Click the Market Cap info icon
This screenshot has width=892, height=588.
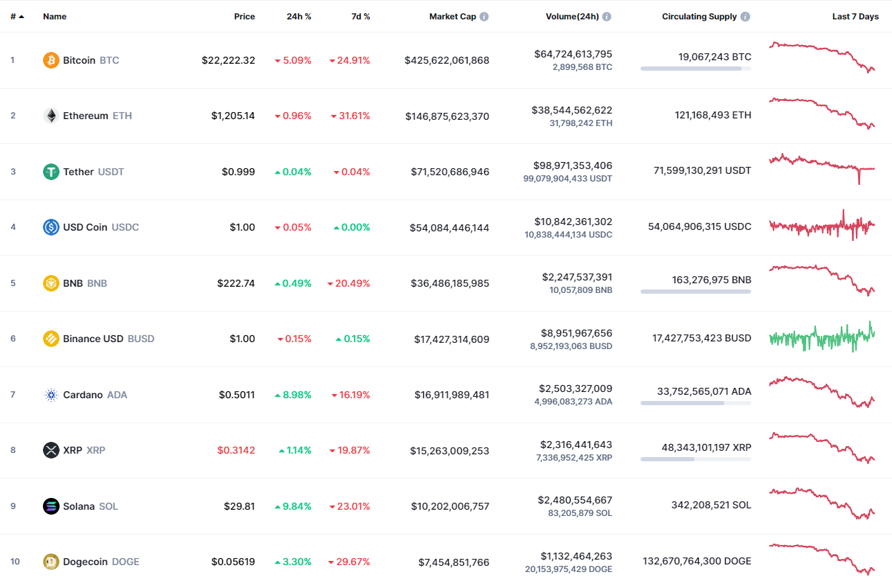[x=484, y=17]
